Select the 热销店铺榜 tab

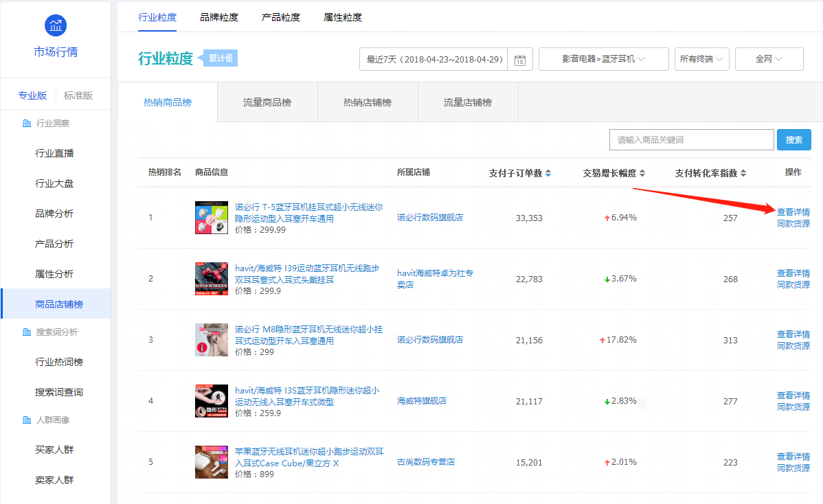368,102
